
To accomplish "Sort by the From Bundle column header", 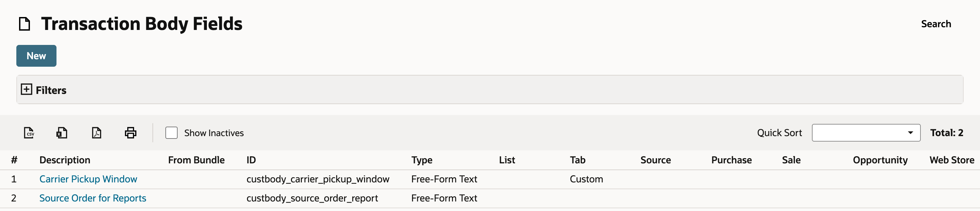I will [x=196, y=160].
